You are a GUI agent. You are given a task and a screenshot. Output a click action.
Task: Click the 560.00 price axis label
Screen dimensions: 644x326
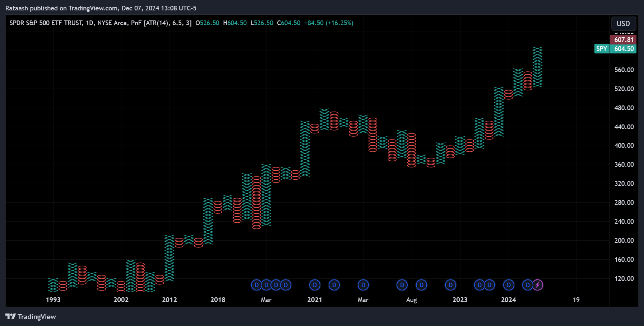point(624,70)
